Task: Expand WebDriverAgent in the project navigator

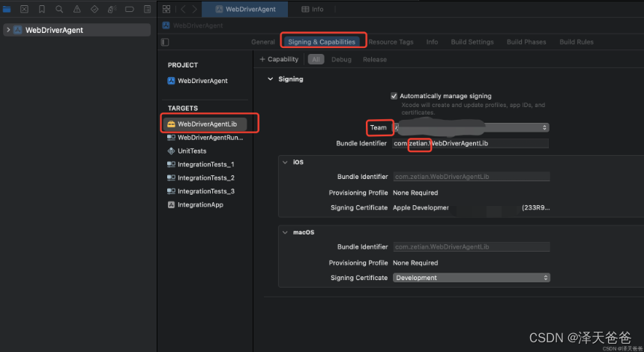Action: pos(8,30)
